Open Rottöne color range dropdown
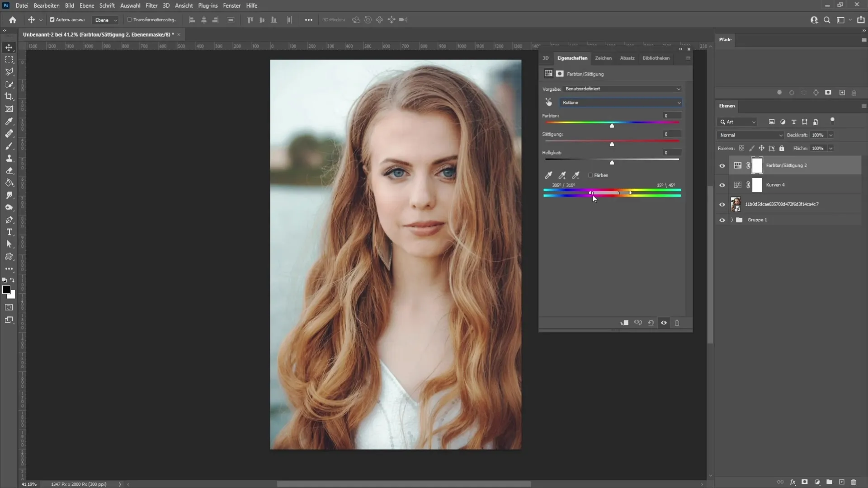This screenshot has width=868, height=488. click(x=619, y=102)
